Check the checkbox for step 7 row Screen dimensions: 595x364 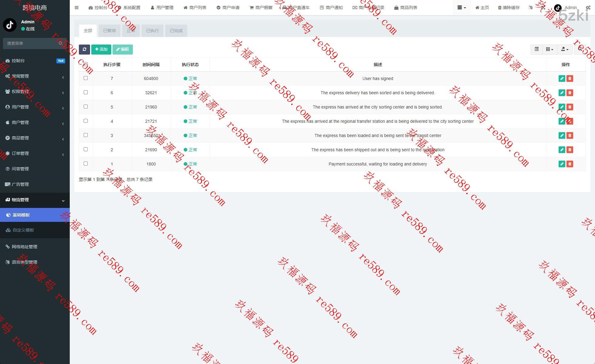86,78
